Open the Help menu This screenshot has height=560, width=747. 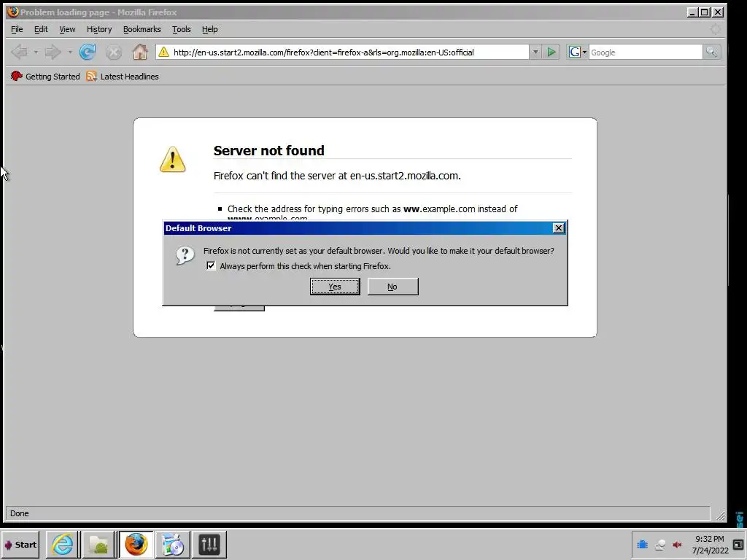(209, 29)
